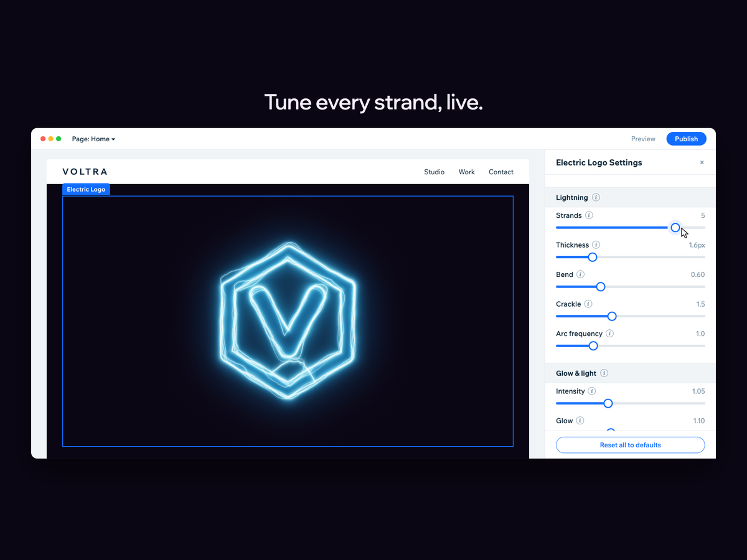Open info icon next to Glow & light
The width and height of the screenshot is (747, 560).
pos(604,373)
